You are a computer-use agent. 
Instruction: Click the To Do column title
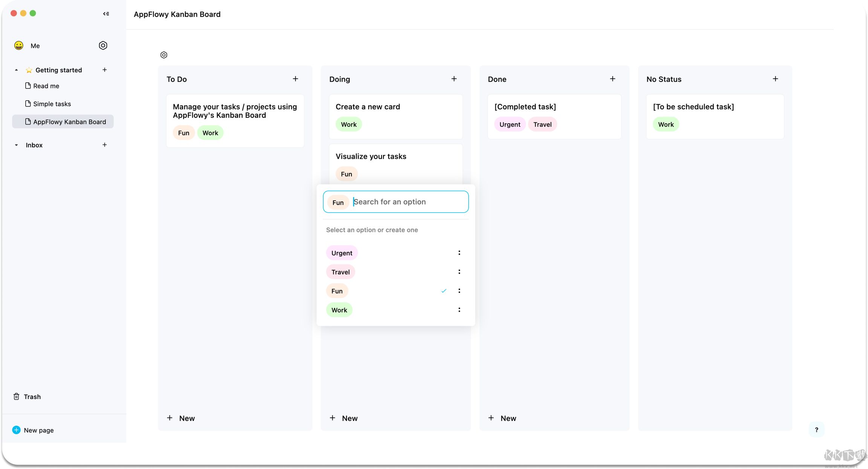click(x=177, y=79)
